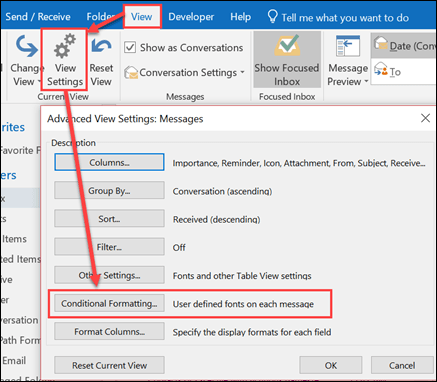This screenshot has width=437, height=382.
Task: Click the Conversation Settings envelope icon
Action: click(131, 73)
